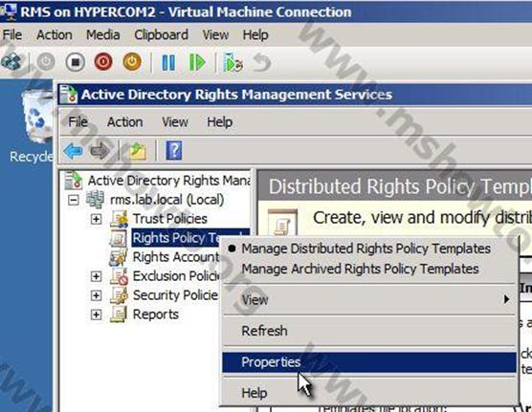This screenshot has height=412, width=532.
Task: Click the Revert (undo arrow) icon
Action: tap(262, 63)
